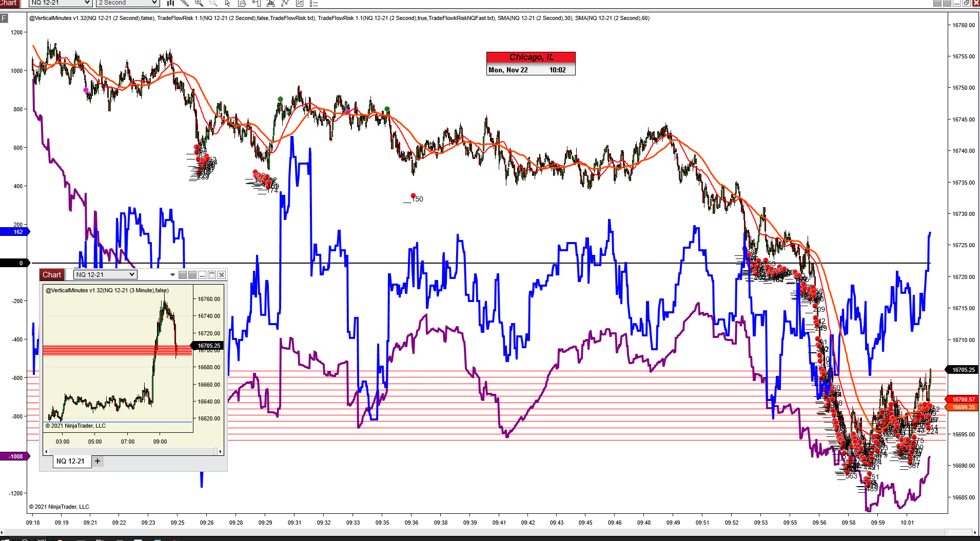This screenshot has height=541, width=980.
Task: Click the 10:01 time axis label
Action: click(x=907, y=523)
